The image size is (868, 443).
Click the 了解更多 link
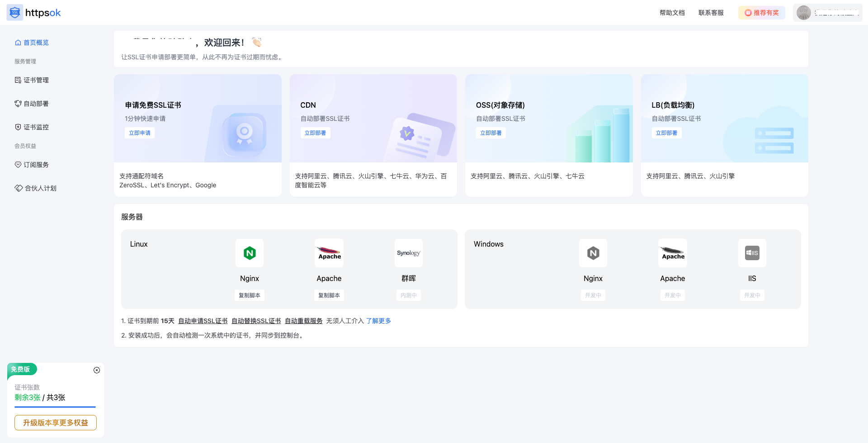click(378, 321)
